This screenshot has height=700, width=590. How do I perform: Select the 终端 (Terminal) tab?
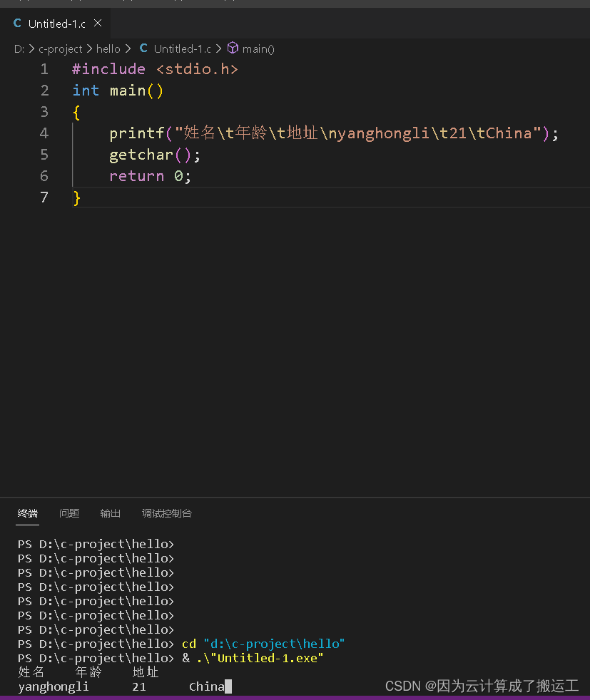click(x=27, y=513)
